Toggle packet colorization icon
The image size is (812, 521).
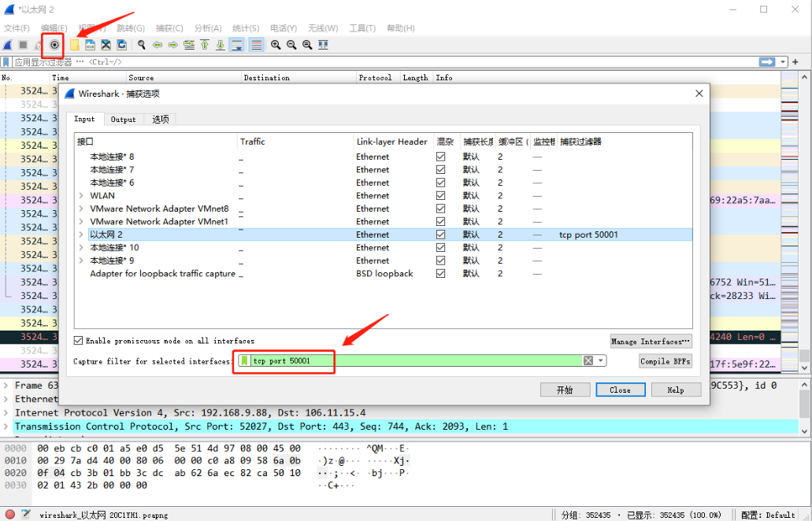click(256, 45)
